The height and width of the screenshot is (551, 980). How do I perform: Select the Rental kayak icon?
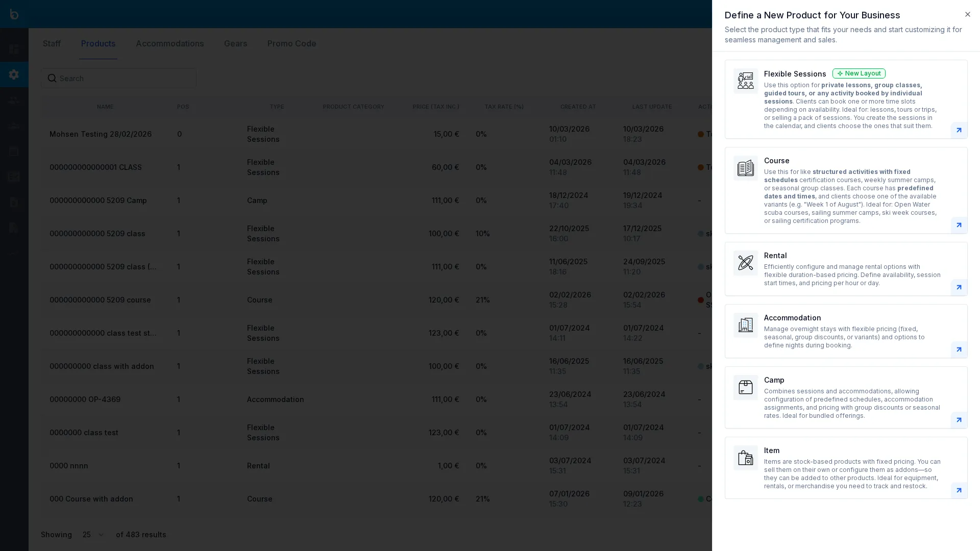pos(745,263)
